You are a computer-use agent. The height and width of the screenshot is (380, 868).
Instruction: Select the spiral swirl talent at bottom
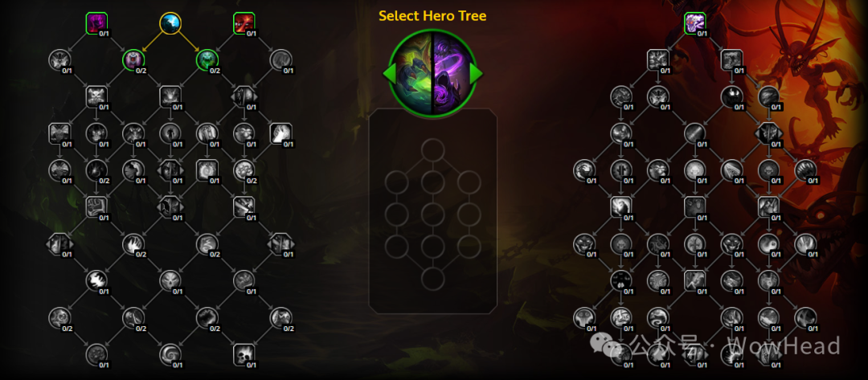[170, 354]
